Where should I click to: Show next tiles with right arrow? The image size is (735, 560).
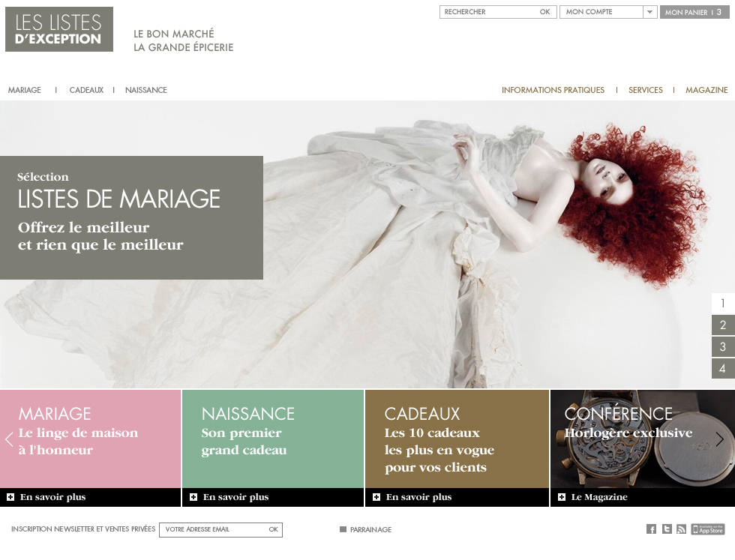719,439
